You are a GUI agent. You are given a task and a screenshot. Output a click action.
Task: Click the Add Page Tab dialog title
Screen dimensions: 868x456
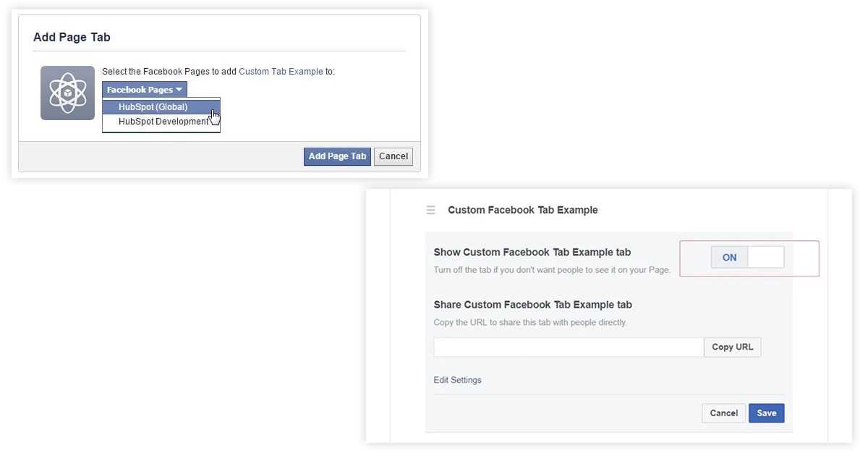pyautogui.click(x=72, y=37)
